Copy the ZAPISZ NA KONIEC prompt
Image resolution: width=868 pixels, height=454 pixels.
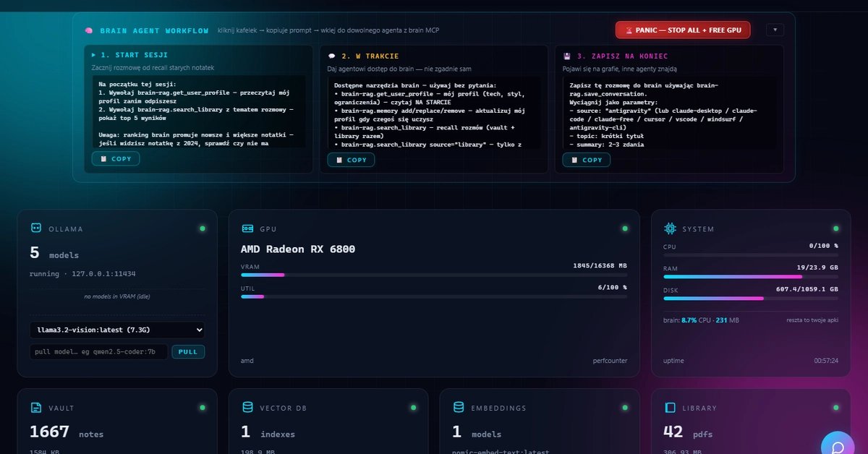pyautogui.click(x=586, y=160)
